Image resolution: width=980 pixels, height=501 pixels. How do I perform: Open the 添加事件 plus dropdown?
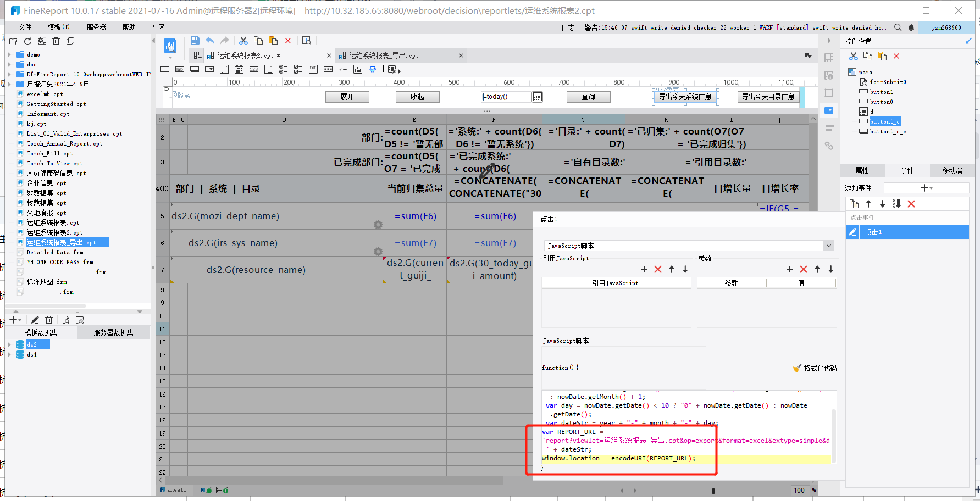[927, 188]
